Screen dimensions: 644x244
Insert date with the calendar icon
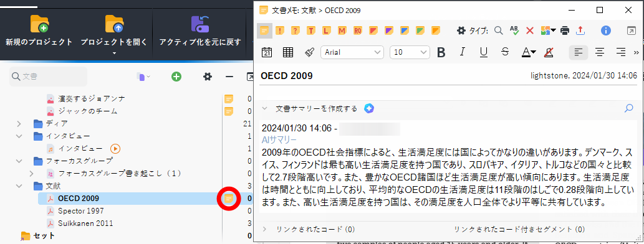[267, 52]
